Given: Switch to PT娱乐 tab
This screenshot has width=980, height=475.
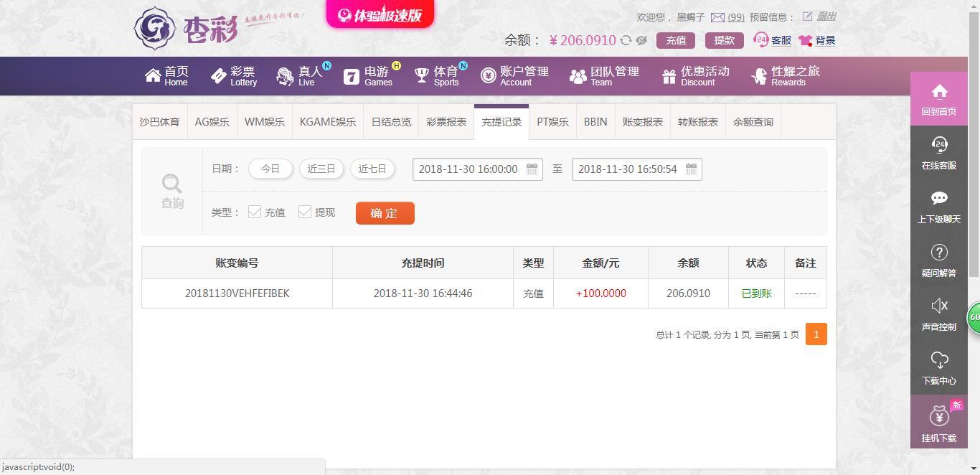Looking at the screenshot, I should (552, 122).
